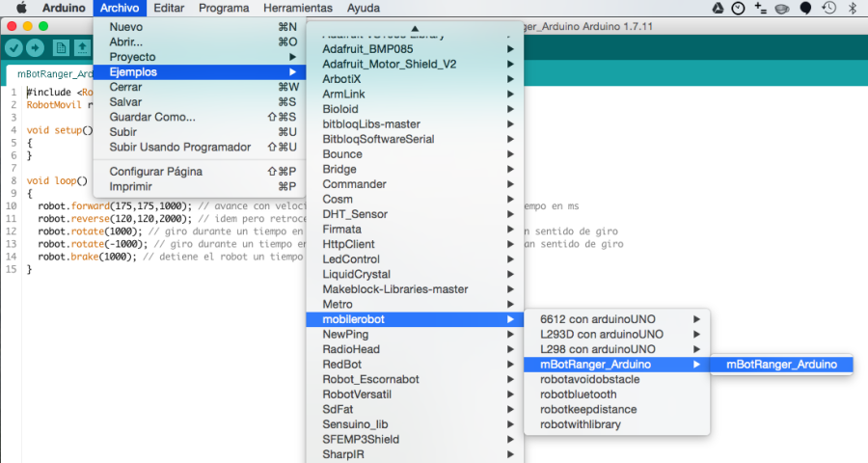Screen dimensions: 868x463
Task: Open Robot_Escornabot examples submenu
Action: [415, 379]
